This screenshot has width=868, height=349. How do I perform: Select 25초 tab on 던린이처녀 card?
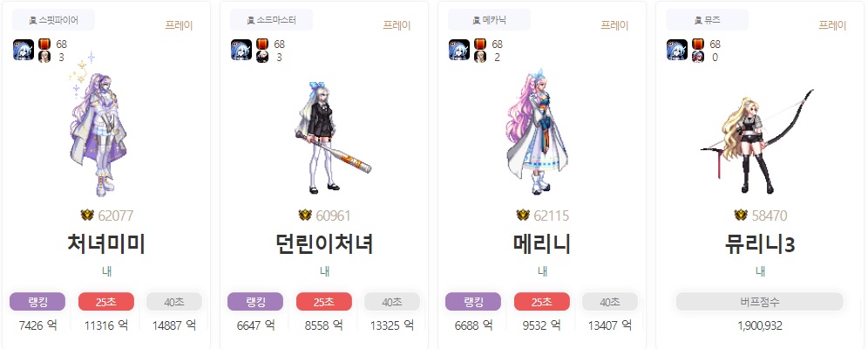pyautogui.click(x=324, y=302)
